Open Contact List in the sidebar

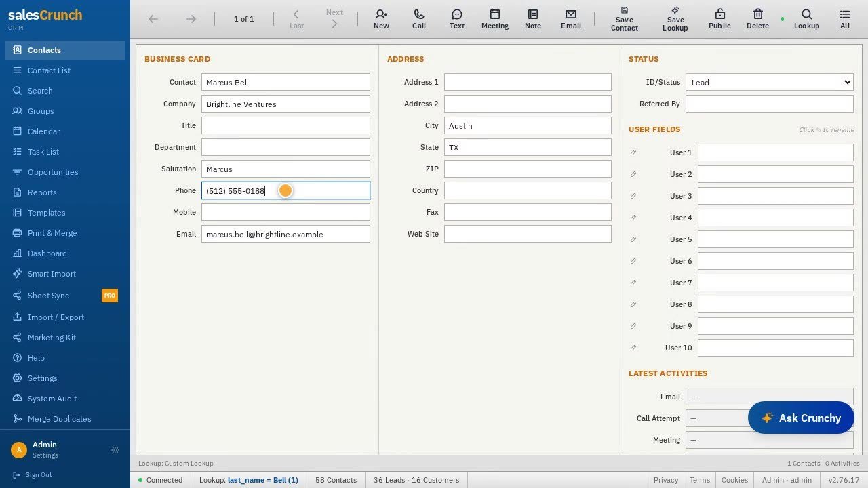pyautogui.click(x=65, y=70)
